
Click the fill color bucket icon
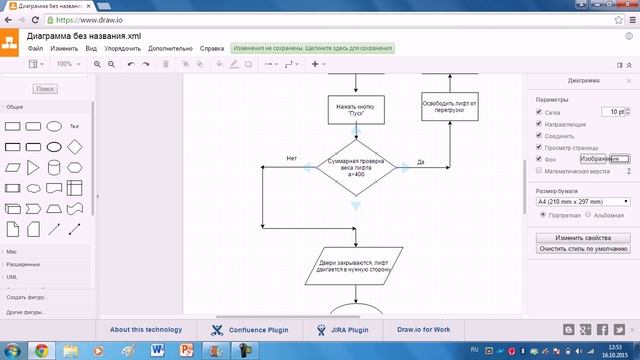click(x=219, y=64)
